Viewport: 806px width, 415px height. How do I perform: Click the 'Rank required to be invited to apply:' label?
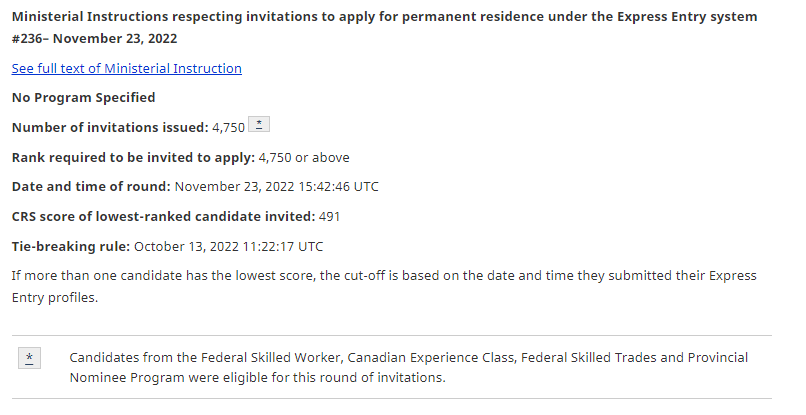[133, 157]
